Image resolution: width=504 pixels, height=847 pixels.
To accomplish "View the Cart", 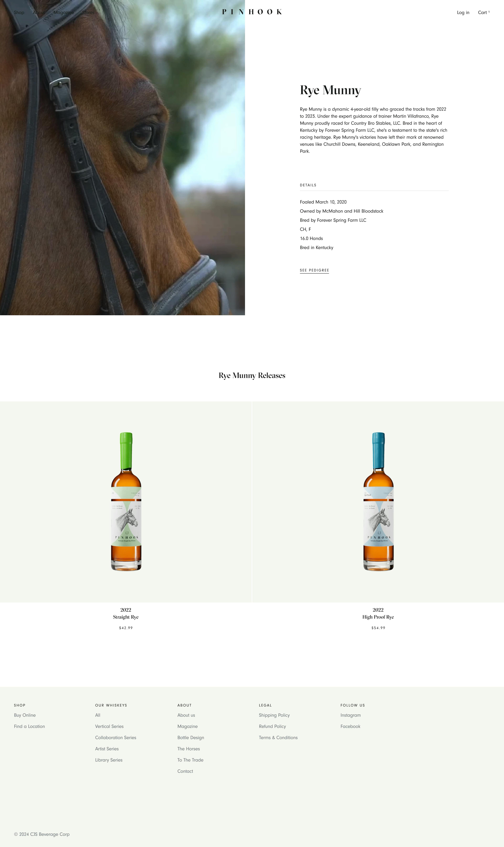I will click(484, 13).
